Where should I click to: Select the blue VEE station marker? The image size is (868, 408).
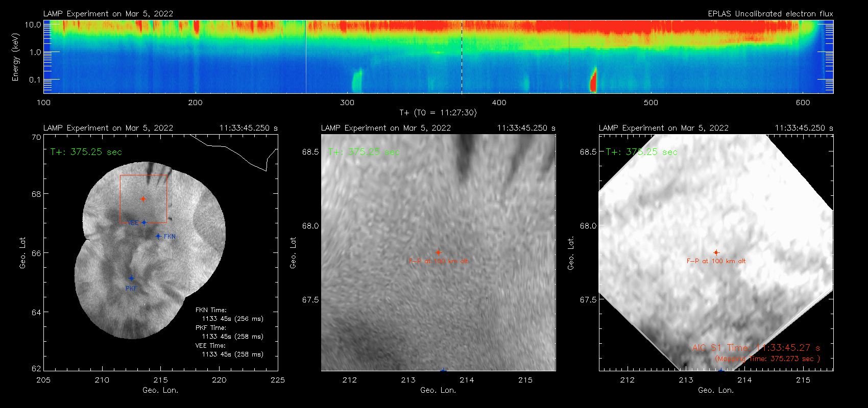pyautogui.click(x=144, y=222)
